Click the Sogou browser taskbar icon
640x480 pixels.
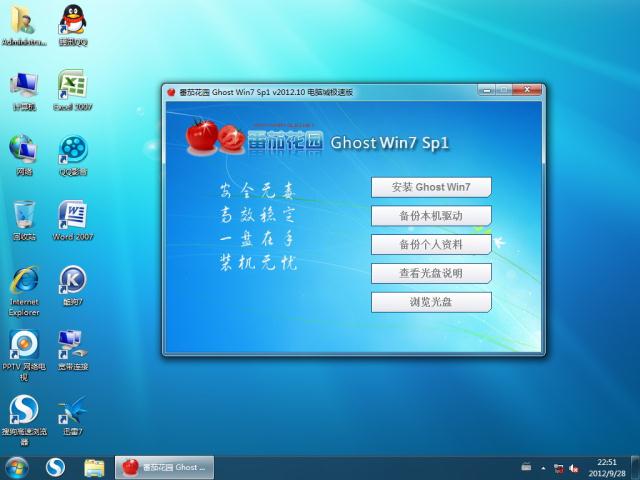(x=55, y=468)
